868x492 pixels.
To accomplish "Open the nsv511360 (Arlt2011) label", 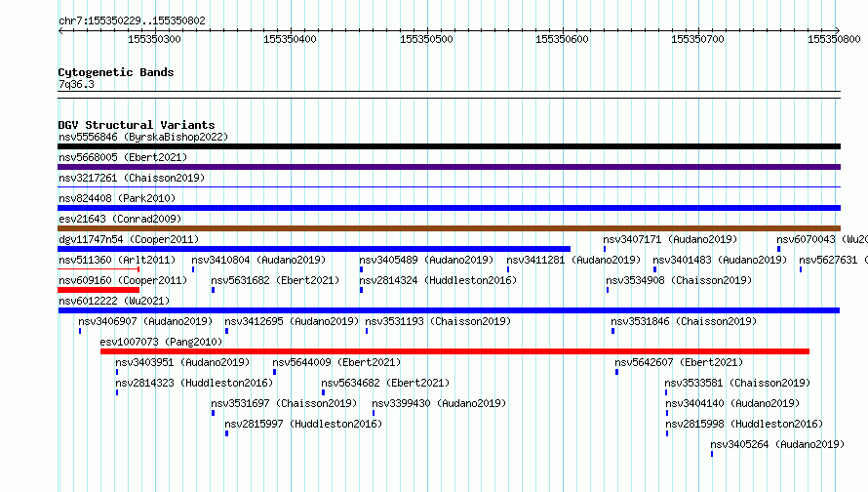I will (117, 260).
